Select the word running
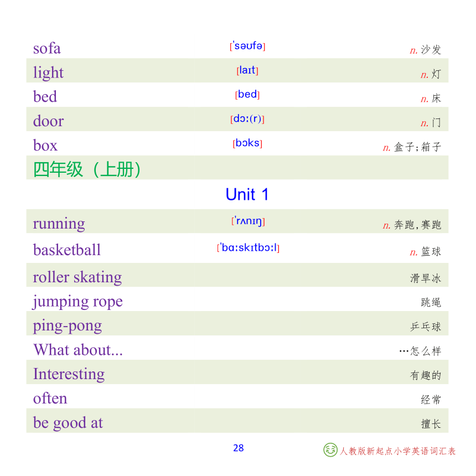The image size is (476, 476). click(x=59, y=224)
